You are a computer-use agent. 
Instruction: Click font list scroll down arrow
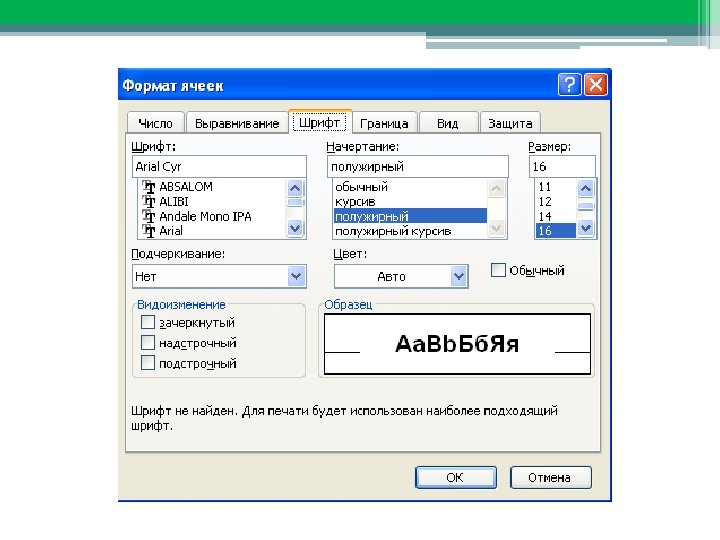point(295,228)
